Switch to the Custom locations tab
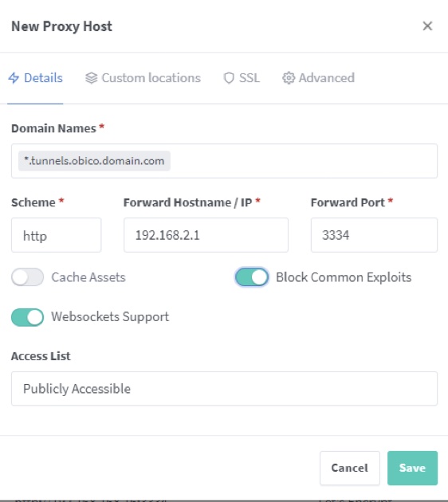This screenshot has height=502, width=448. [x=143, y=78]
